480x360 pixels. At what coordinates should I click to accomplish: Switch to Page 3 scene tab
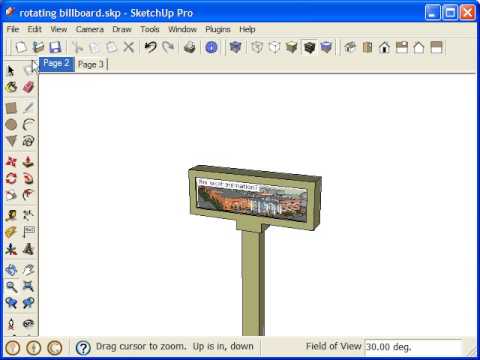pos(91,64)
